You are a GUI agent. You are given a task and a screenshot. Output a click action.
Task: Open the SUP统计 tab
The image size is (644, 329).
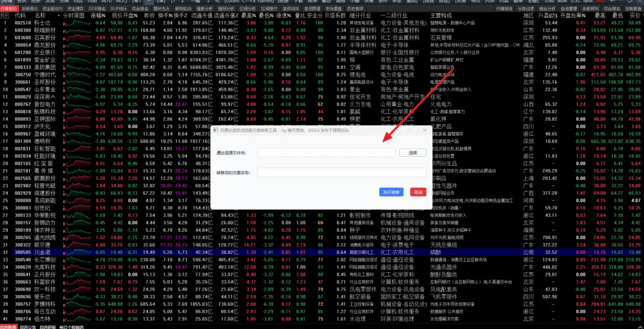tap(119, 8)
